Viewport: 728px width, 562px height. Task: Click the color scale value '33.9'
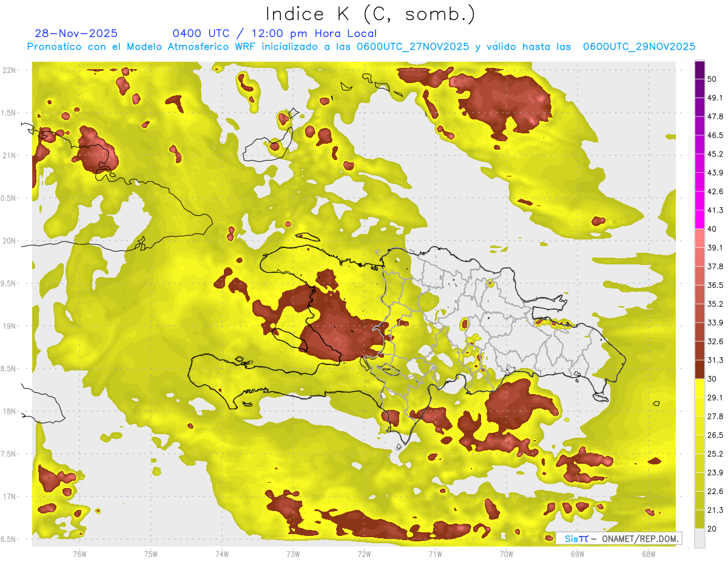[x=715, y=323]
